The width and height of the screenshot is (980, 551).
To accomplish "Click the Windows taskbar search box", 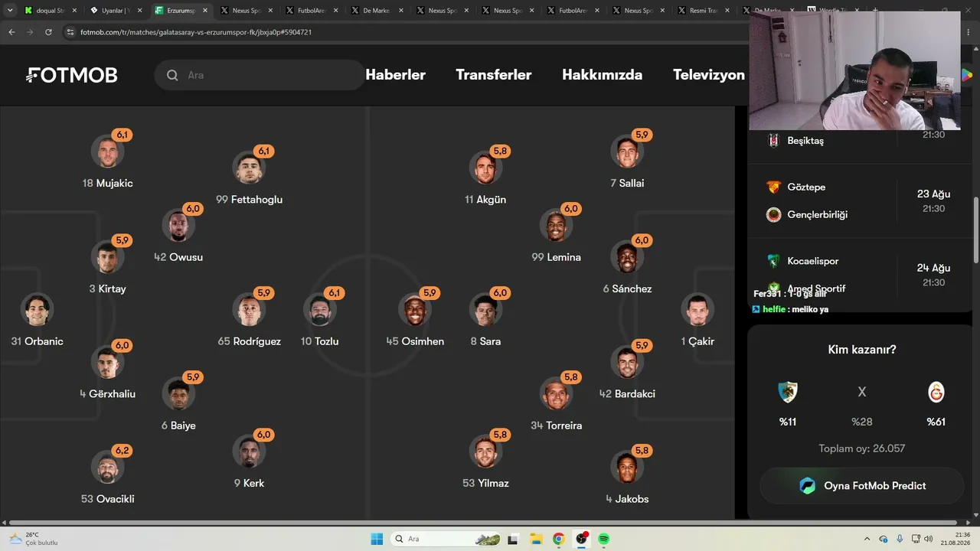I will coord(446,540).
